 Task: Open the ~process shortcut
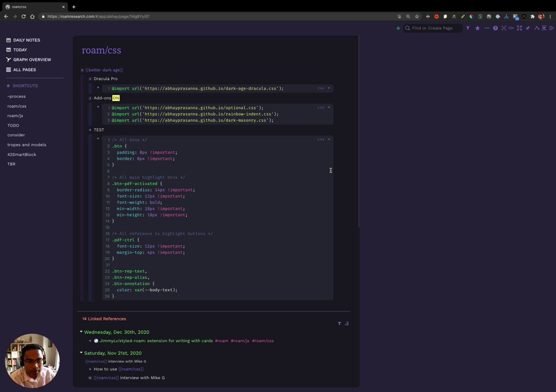16,96
